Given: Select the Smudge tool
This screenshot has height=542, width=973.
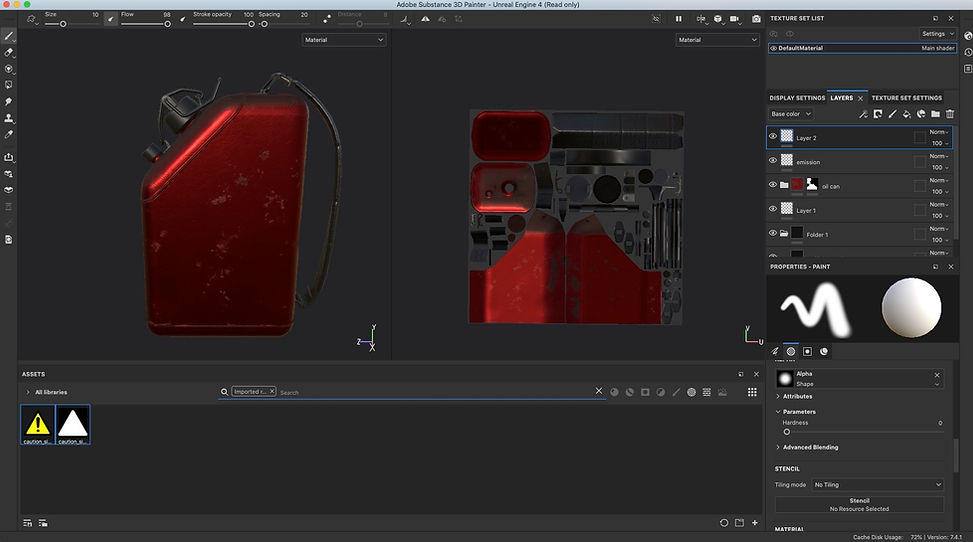Looking at the screenshot, I should tap(9, 101).
